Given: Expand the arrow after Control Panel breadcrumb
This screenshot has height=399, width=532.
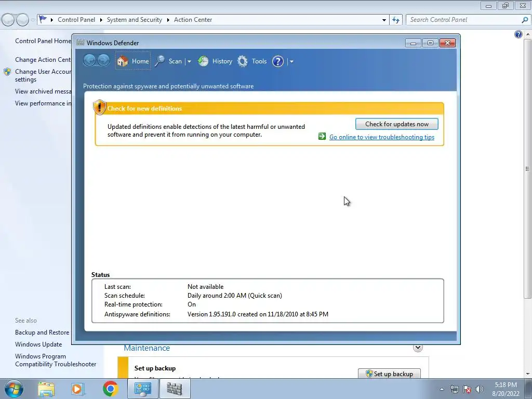Looking at the screenshot, I should tap(101, 20).
